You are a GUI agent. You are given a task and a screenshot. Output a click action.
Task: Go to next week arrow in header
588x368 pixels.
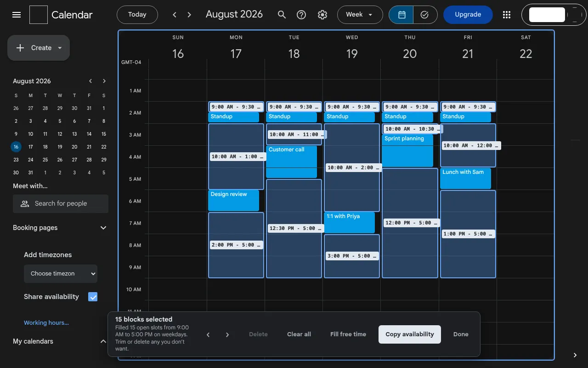189,15
